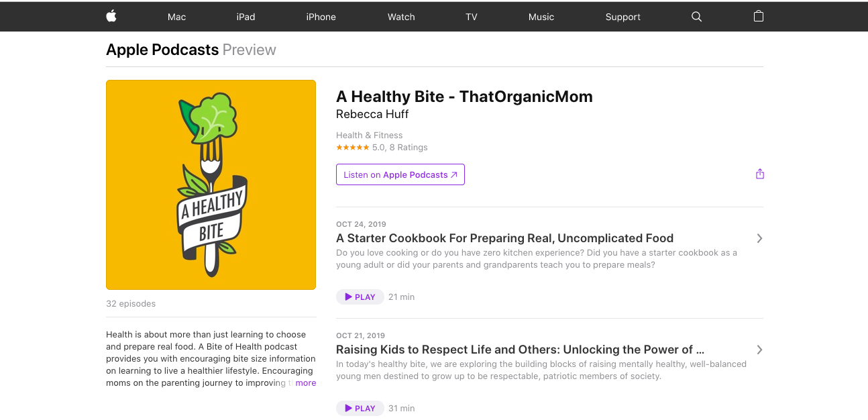Play the Starter Cookbook episode
This screenshot has width=868, height=420.
tap(360, 297)
